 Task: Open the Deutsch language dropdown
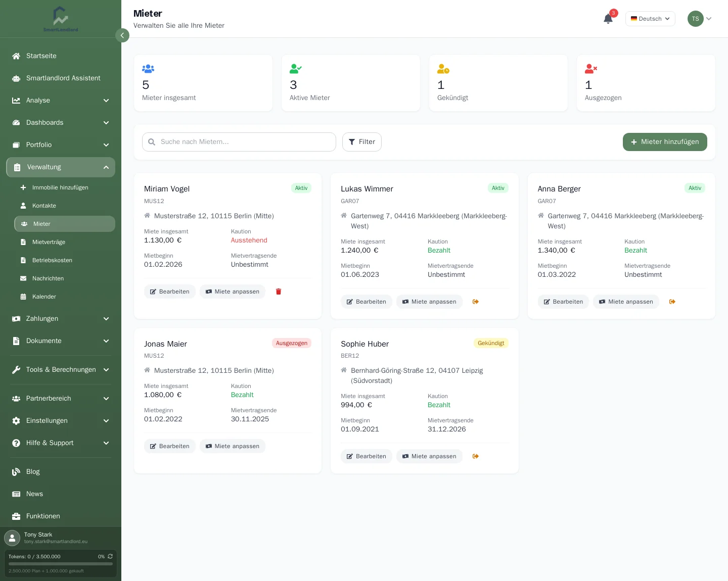pyautogui.click(x=650, y=19)
